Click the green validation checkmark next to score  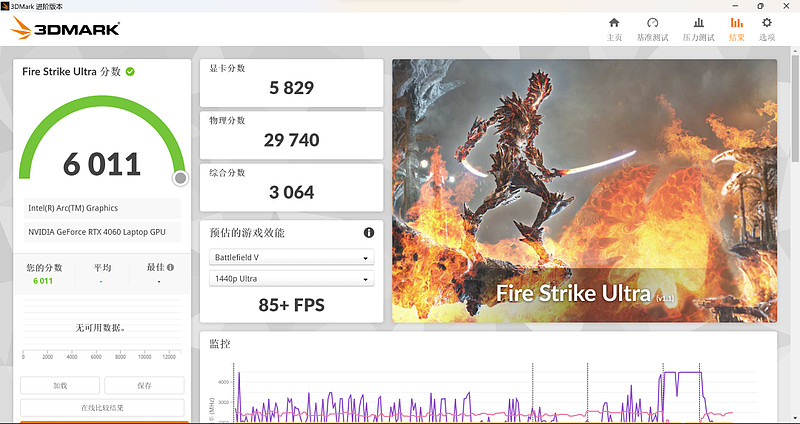click(130, 71)
